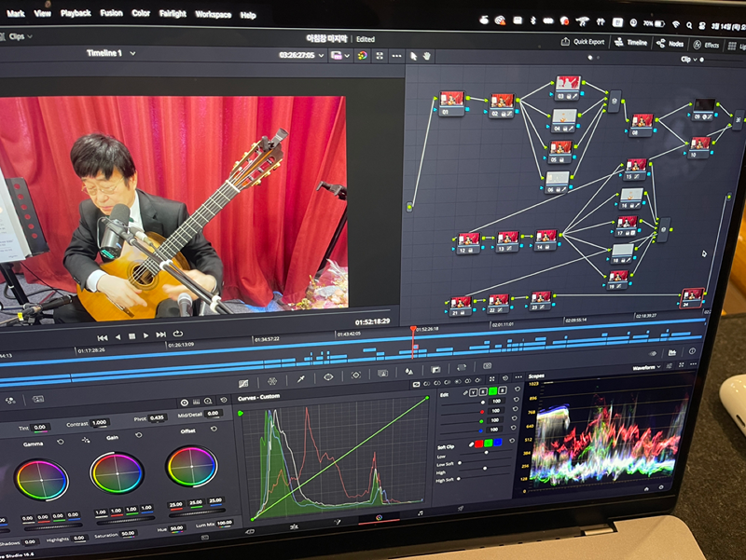Toggle loop playback
This screenshot has height=560, width=746.
(x=178, y=334)
